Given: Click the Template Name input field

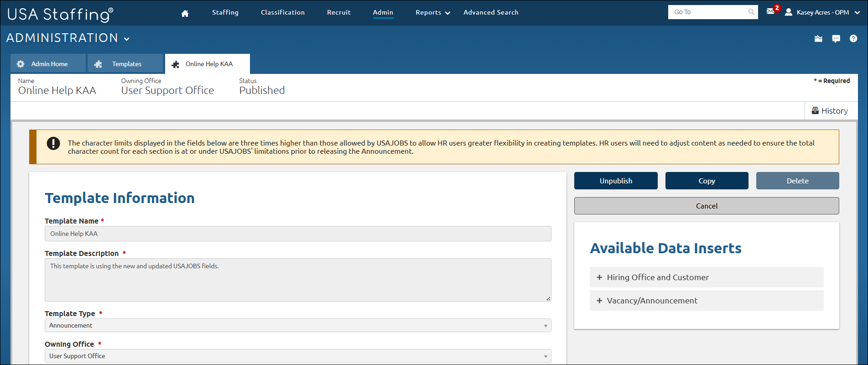Looking at the screenshot, I should point(298,234).
